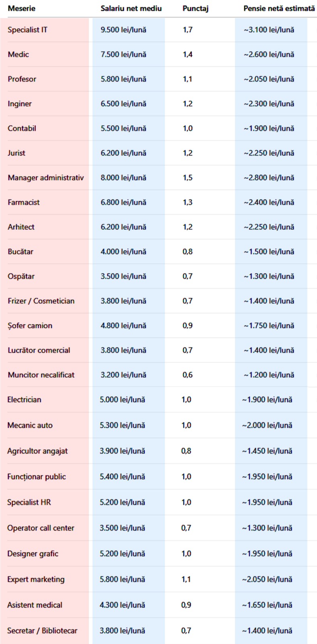The height and width of the screenshot is (644, 317).
Task: Click the Meserie column header
Action: 21,8
